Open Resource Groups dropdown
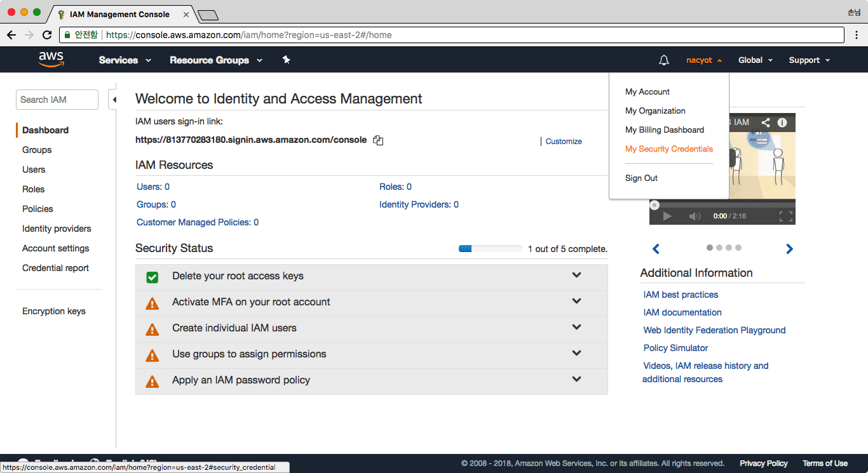The image size is (868, 473). point(216,60)
